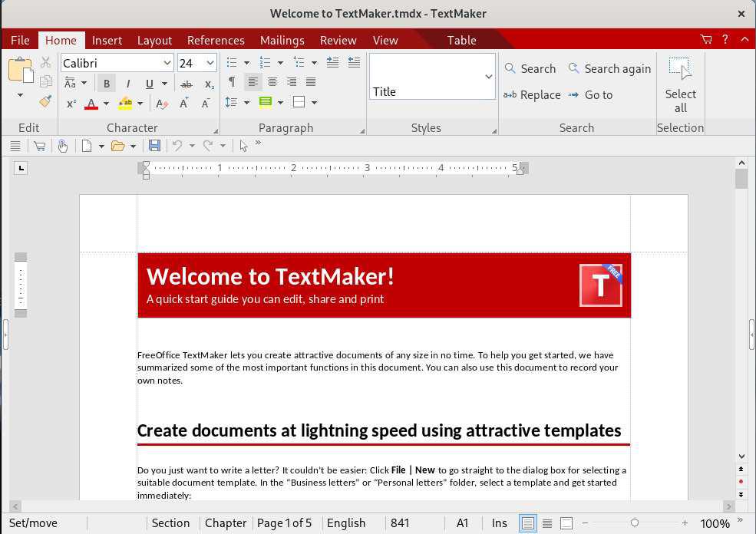Expand the Title paragraph style dropdown
Image resolution: width=756 pixels, height=534 pixels.
pyautogui.click(x=488, y=77)
